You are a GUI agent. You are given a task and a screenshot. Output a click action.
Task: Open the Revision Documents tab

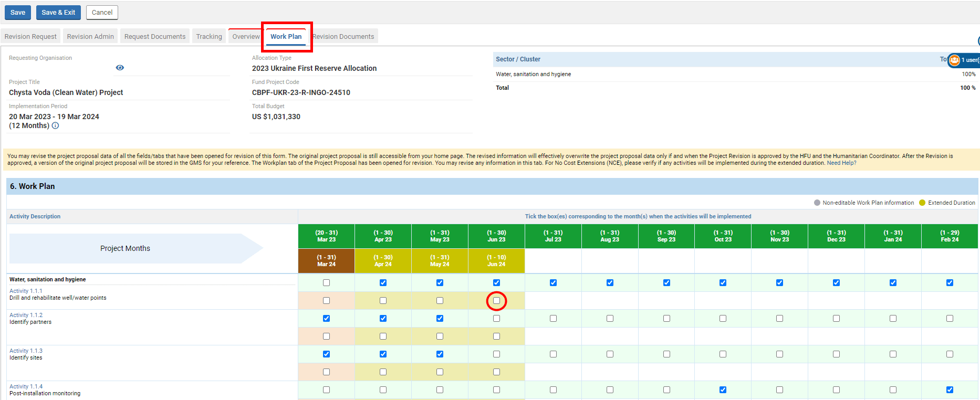[x=343, y=37]
